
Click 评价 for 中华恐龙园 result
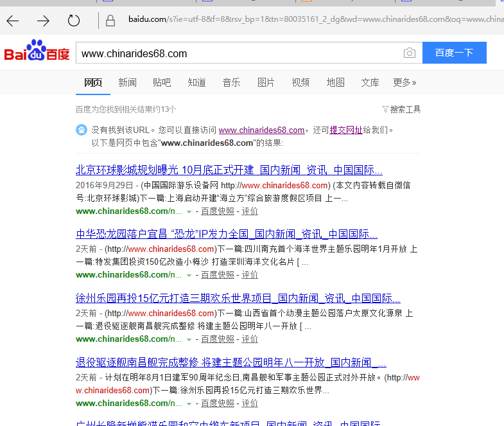(250, 275)
